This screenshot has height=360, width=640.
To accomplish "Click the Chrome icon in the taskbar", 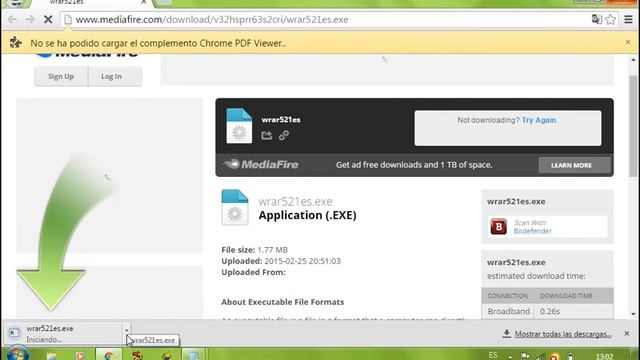I will point(109,355).
